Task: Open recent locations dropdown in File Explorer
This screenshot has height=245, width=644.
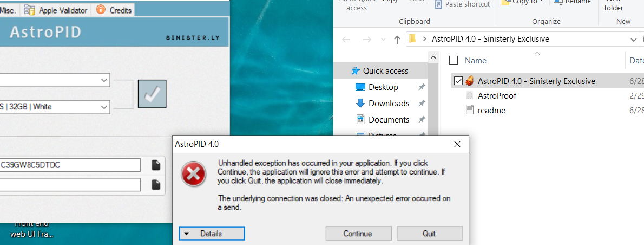Action: point(384,40)
